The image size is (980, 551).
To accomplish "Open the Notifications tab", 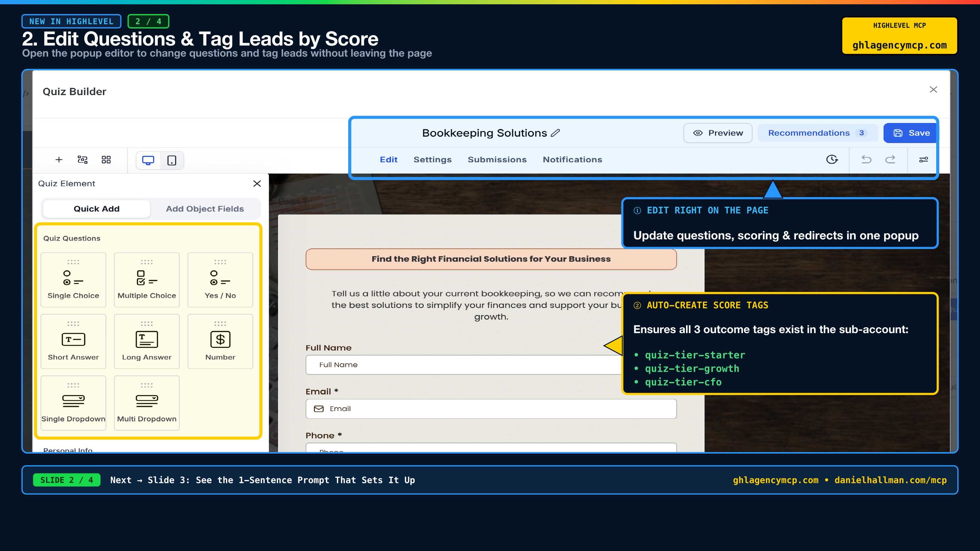I will point(572,159).
